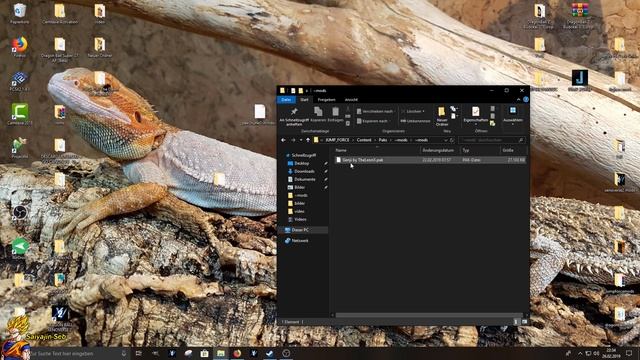The height and width of the screenshot is (360, 640).
Task: Open the Firefox desktop shortcut
Action: point(19,47)
